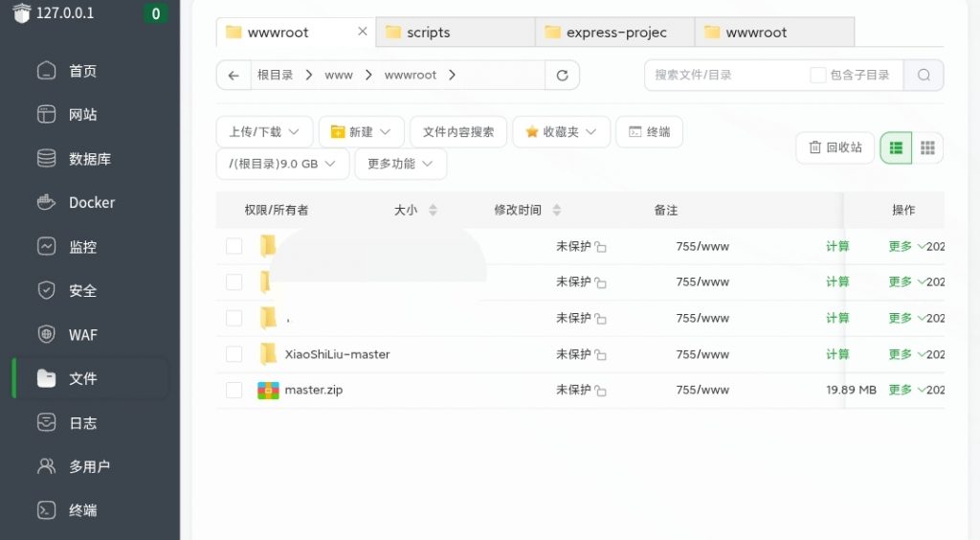This screenshot has height=540, width=980.
Task: Click the 安全 shield icon
Action: (x=46, y=290)
